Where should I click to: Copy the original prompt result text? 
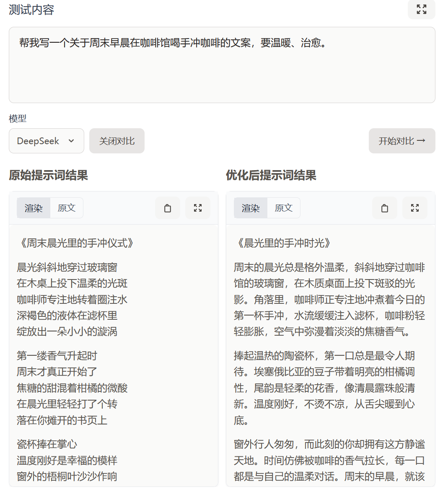coord(167,207)
